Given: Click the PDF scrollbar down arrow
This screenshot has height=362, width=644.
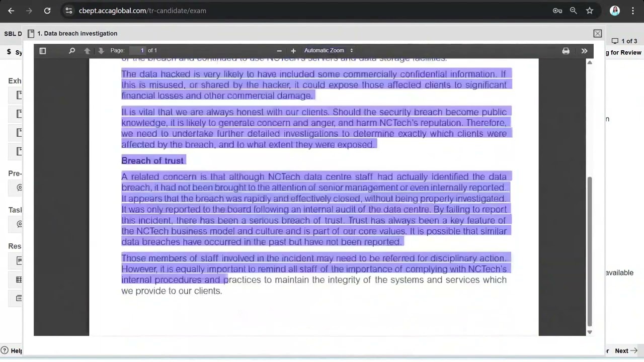Looking at the screenshot, I should coord(590,332).
